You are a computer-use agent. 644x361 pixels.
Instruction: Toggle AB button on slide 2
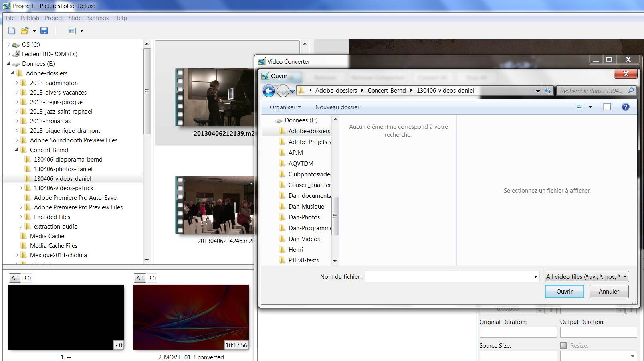click(x=140, y=278)
